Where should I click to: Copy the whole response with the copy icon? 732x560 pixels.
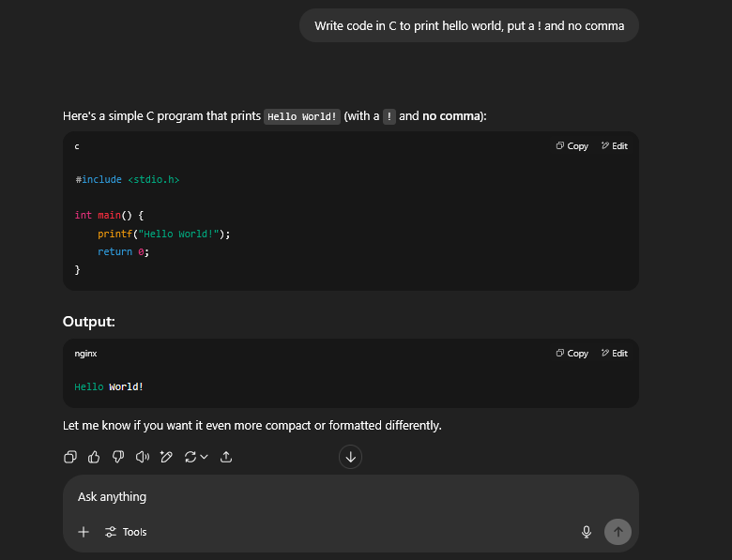coord(70,457)
